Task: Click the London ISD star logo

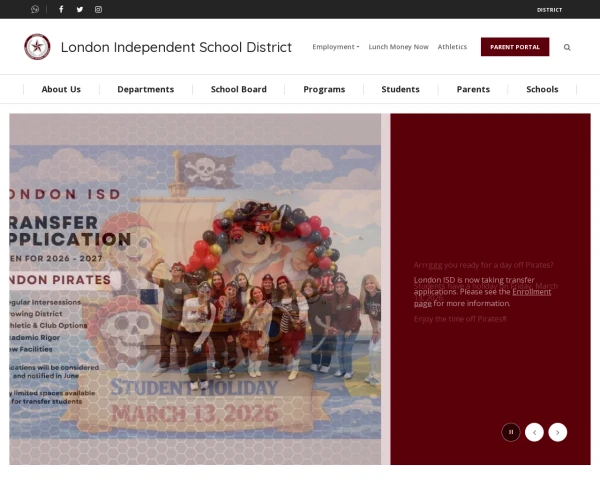Action: click(x=37, y=47)
